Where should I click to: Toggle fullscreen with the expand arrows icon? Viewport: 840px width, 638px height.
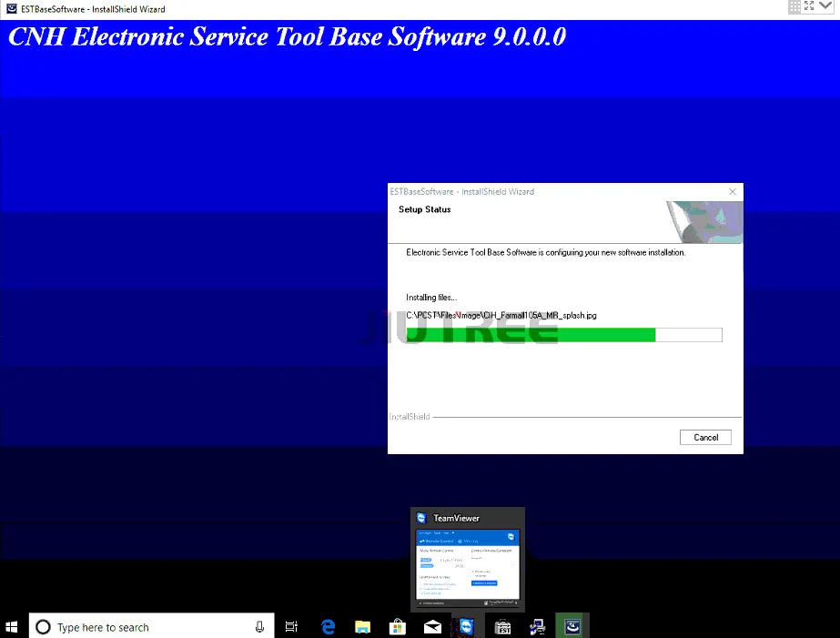point(809,5)
